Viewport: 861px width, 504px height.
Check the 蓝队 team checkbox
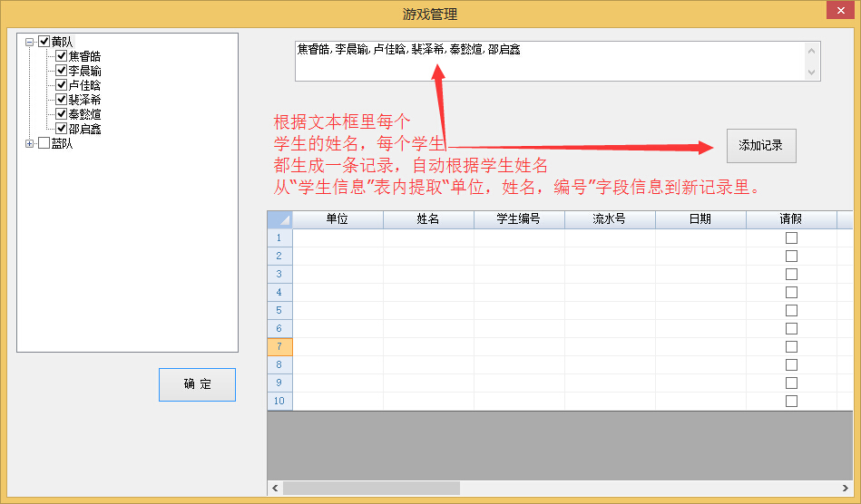[x=44, y=143]
